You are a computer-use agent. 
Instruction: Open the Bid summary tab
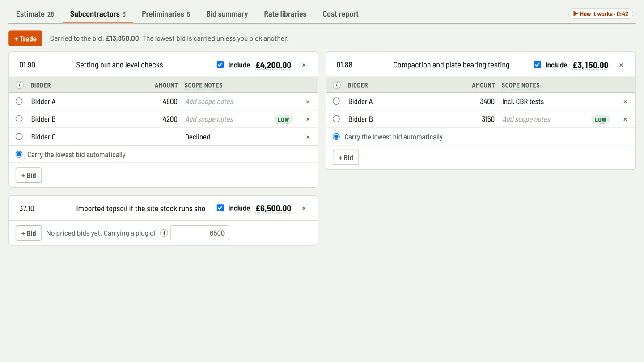click(x=227, y=14)
